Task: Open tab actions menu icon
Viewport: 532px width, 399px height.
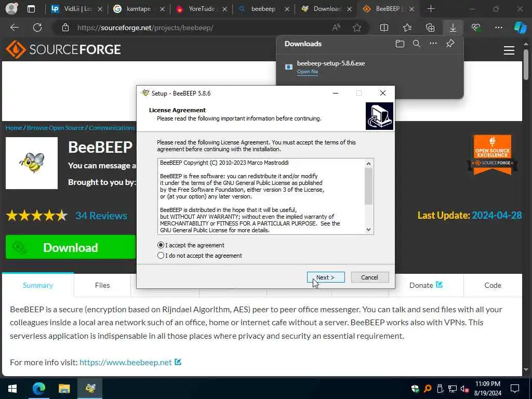Action: pos(31,9)
